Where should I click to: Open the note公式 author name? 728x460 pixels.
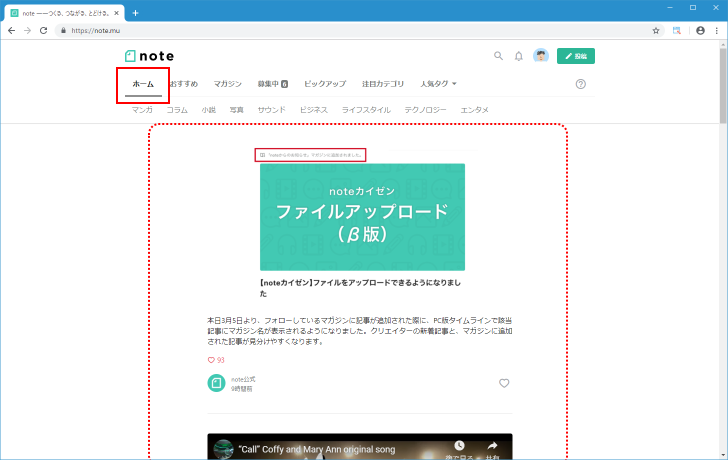pos(243,379)
